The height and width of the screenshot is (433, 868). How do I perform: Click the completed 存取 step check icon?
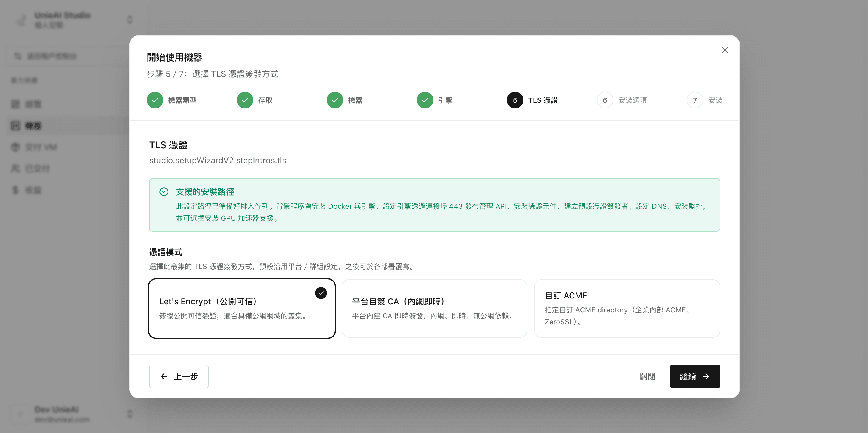point(245,100)
